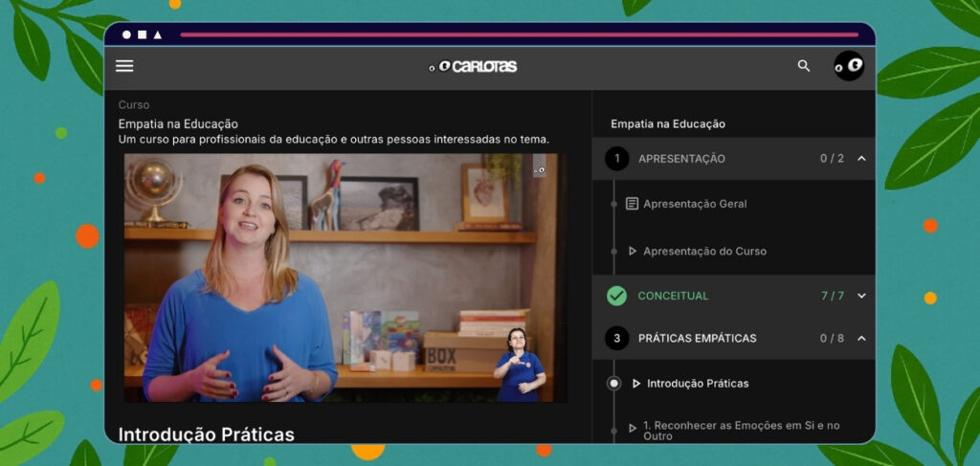Screen dimensions: 980x466
Task: Click the play icon beside Apresentação do Curso
Action: coord(632,251)
